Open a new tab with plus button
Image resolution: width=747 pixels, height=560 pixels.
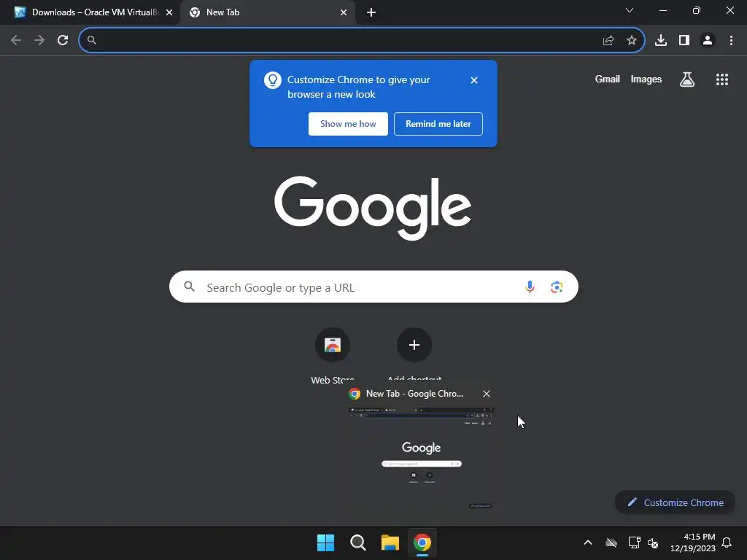coord(371,13)
